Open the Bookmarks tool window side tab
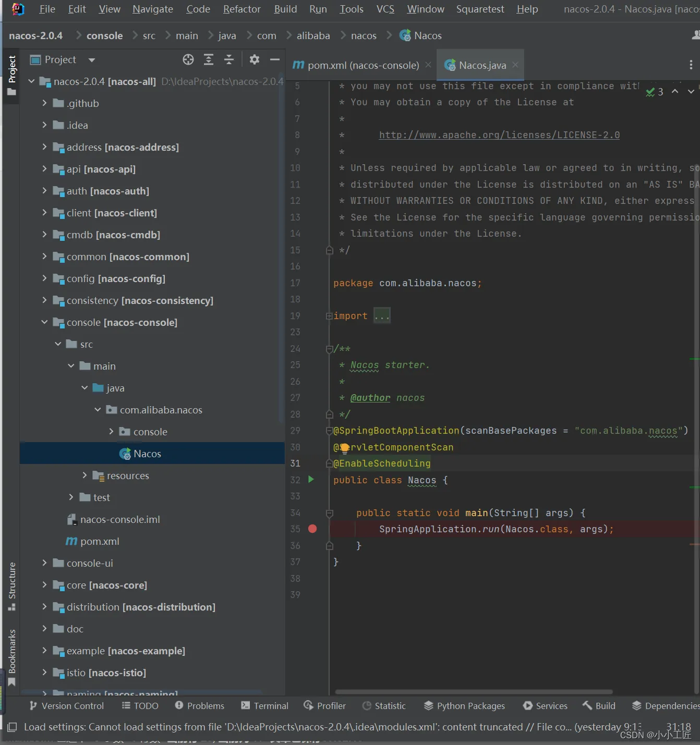Viewport: 700px width, 745px height. pyautogui.click(x=11, y=658)
